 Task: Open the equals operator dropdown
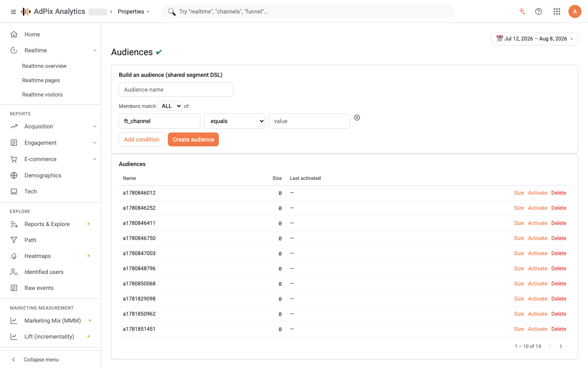click(x=235, y=121)
